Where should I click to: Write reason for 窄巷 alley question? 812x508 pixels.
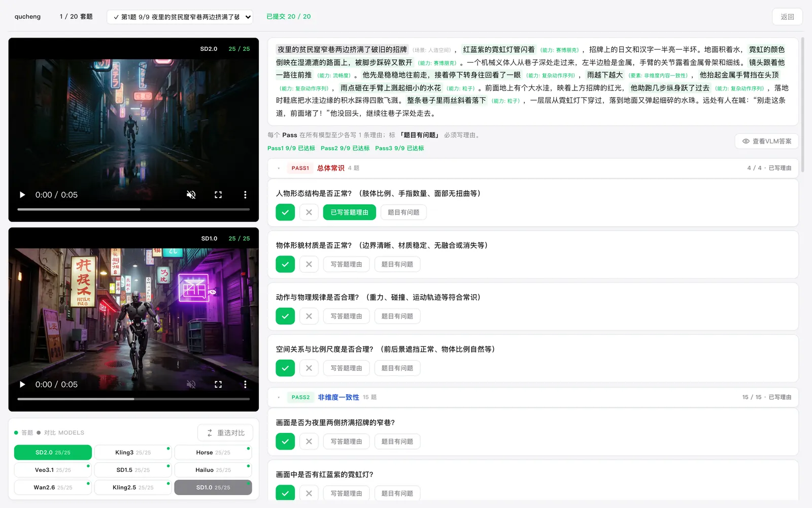pos(346,441)
